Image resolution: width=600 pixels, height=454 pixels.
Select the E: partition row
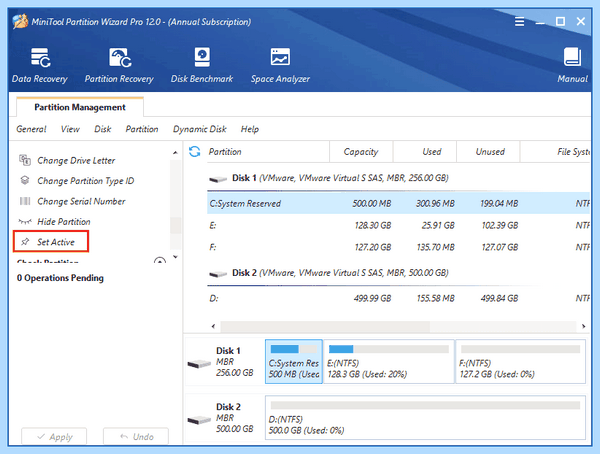point(398,225)
